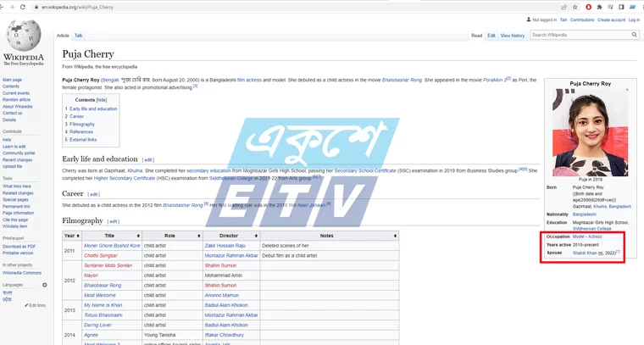Click the share page icon in address bar
The image size is (644, 345).
coord(563,7)
